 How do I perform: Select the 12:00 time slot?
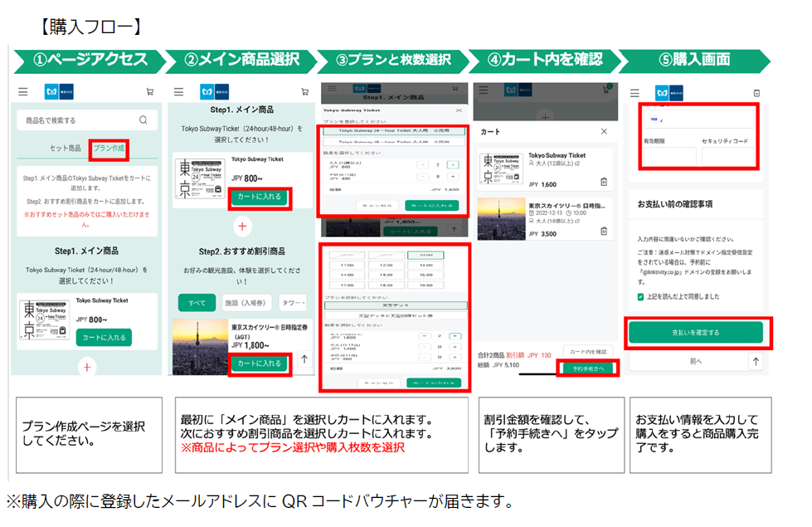(x=387, y=266)
